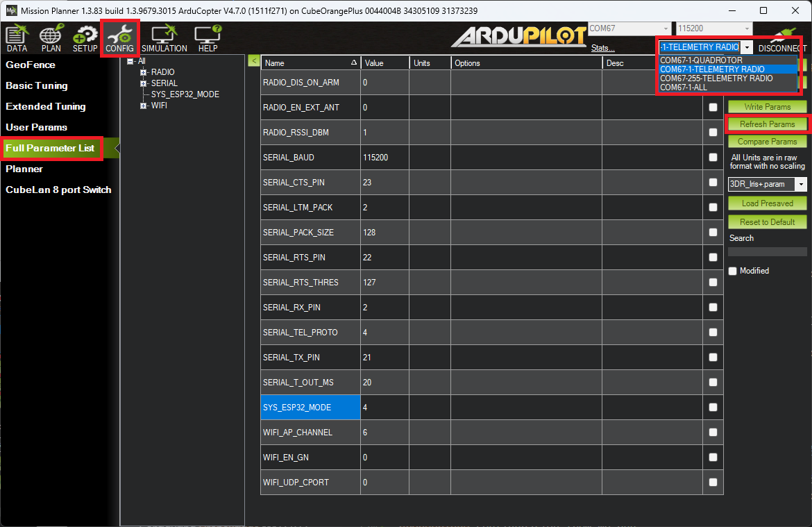Screen dimensions: 812x527
Task: Tick the SERIAL_BAUD row checkbox
Action: point(713,157)
